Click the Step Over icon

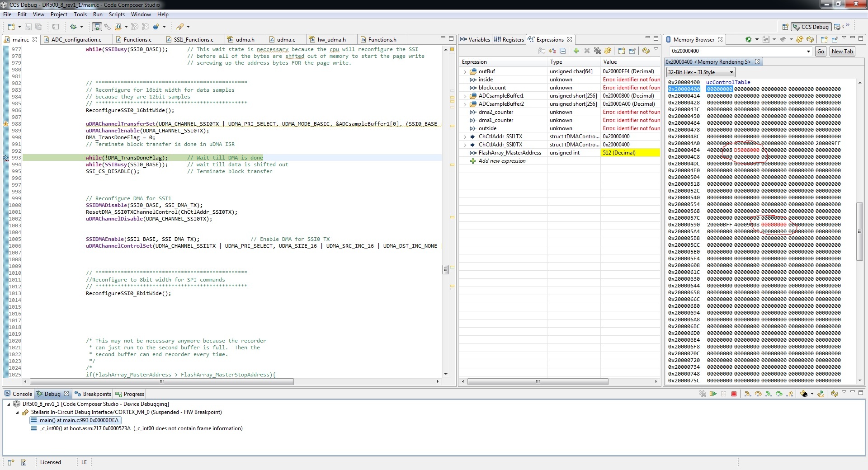pyautogui.click(x=758, y=394)
